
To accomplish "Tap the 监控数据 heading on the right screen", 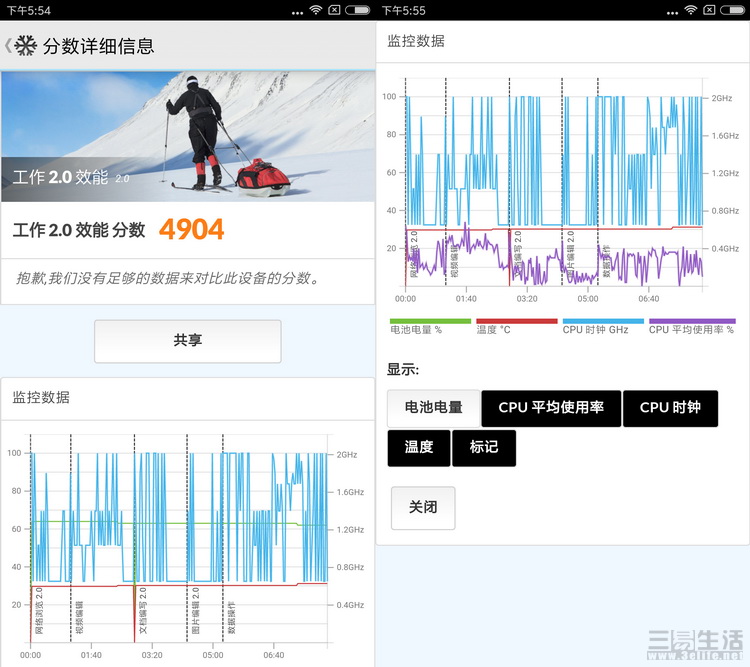I will (x=416, y=41).
